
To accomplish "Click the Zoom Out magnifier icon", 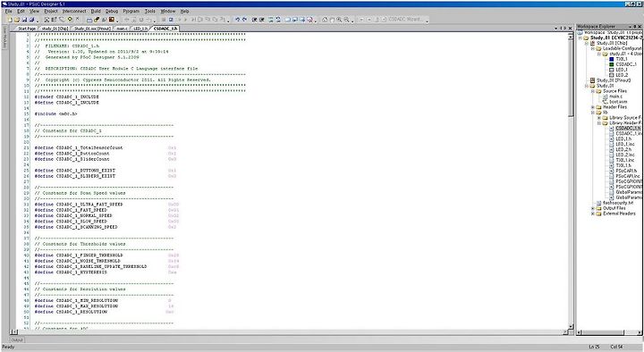I will (x=347, y=20).
